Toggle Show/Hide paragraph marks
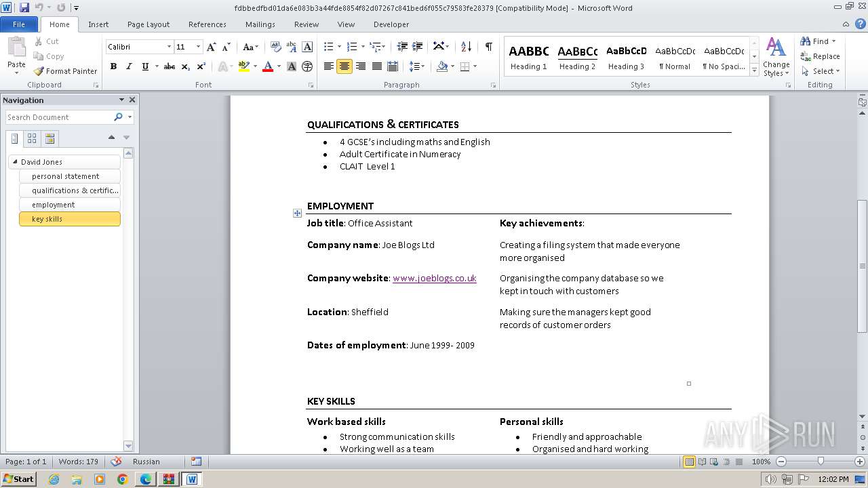 tap(488, 47)
